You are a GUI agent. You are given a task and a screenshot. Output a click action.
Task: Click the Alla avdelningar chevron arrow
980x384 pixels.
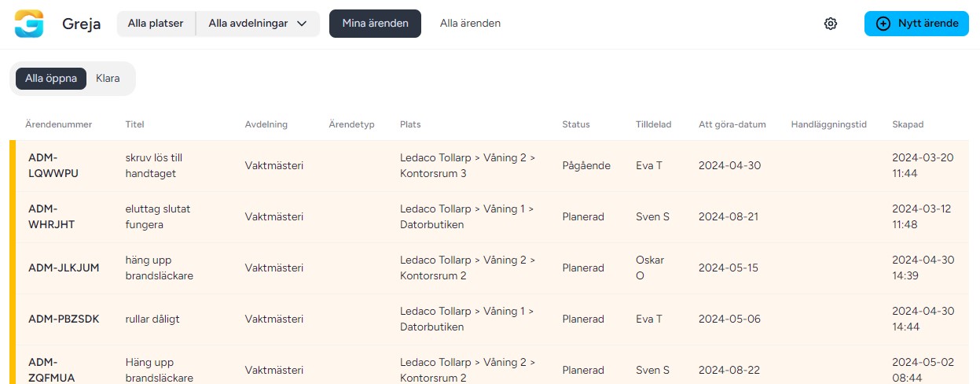[x=302, y=24]
